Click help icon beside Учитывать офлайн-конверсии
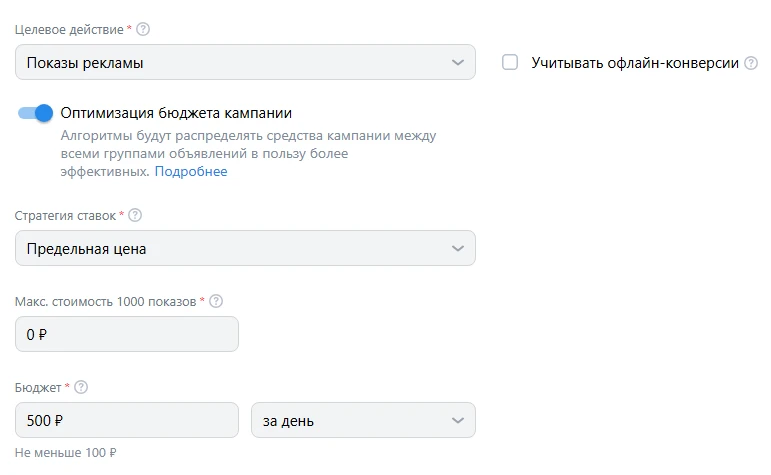771x475 pixels. 751,63
